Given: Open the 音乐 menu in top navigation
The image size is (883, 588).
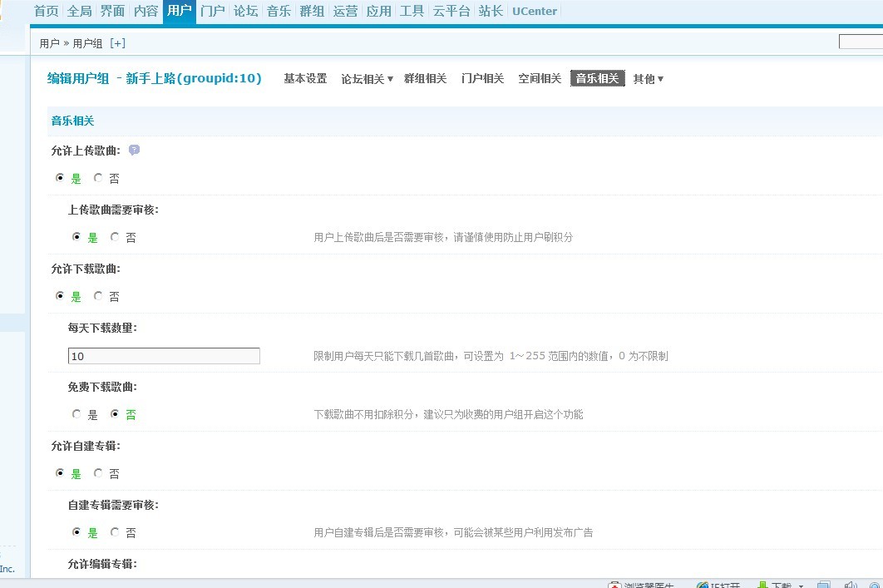Looking at the screenshot, I should 279,12.
